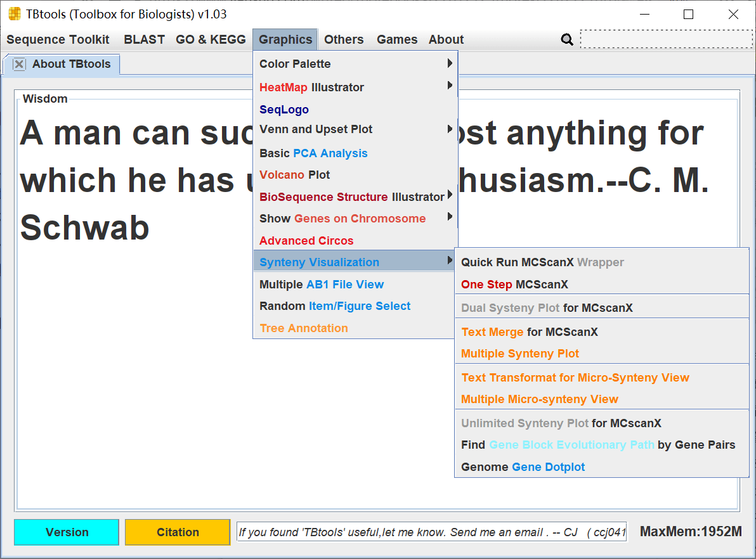Click the TBtools app icon in title bar

coord(15,14)
